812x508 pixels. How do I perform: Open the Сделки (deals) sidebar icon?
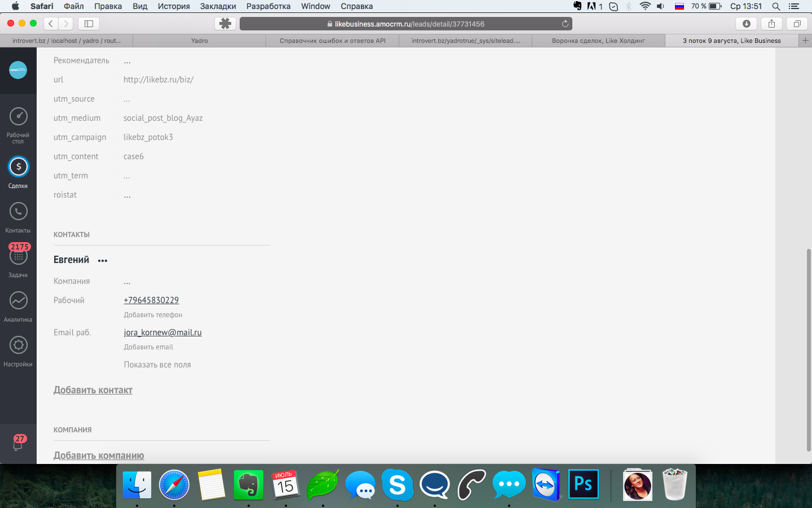coord(18,167)
